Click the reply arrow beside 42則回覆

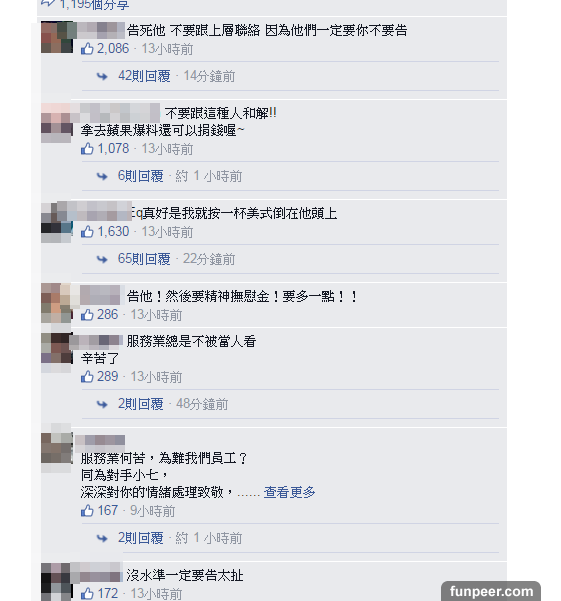point(102,76)
